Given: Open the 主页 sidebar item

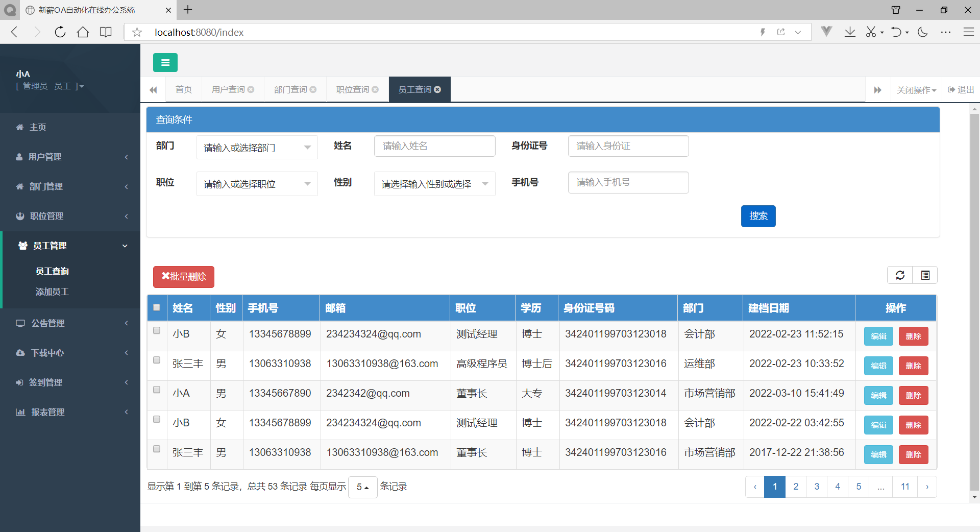Looking at the screenshot, I should (x=70, y=127).
